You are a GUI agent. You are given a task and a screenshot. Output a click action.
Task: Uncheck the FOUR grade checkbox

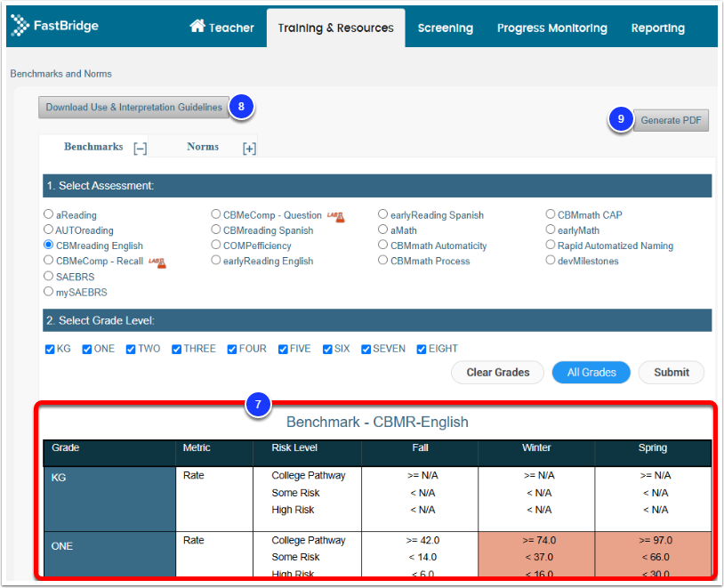click(232, 350)
